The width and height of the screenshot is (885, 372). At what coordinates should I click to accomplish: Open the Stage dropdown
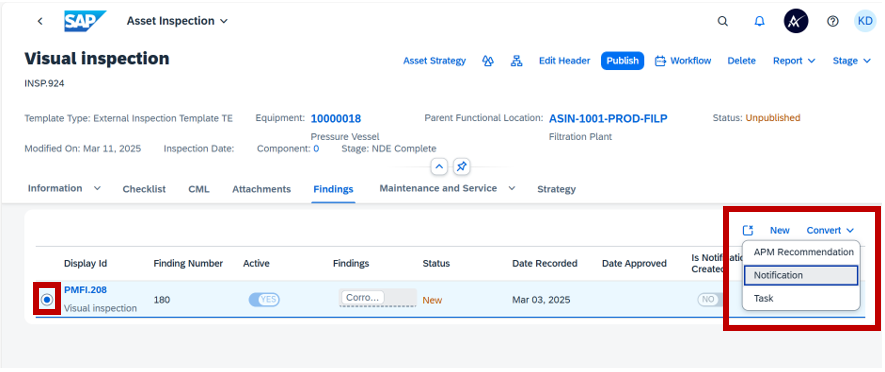[x=852, y=61]
